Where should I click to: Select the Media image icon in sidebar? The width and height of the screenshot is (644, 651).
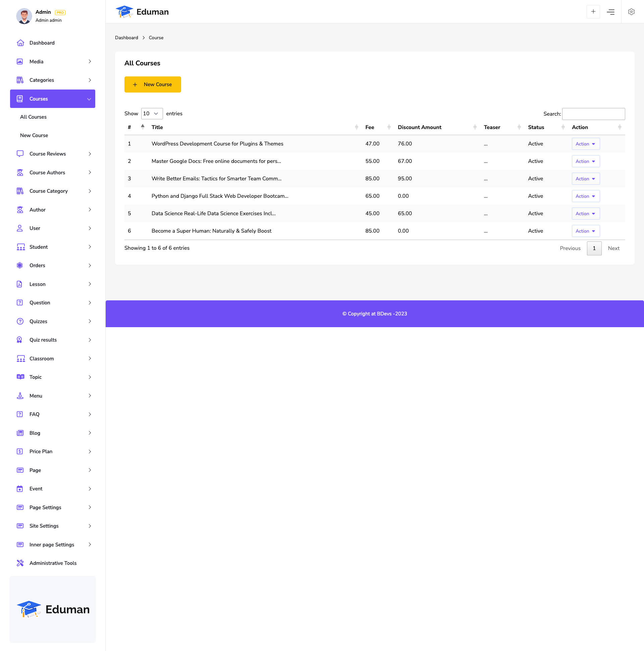[x=20, y=61]
